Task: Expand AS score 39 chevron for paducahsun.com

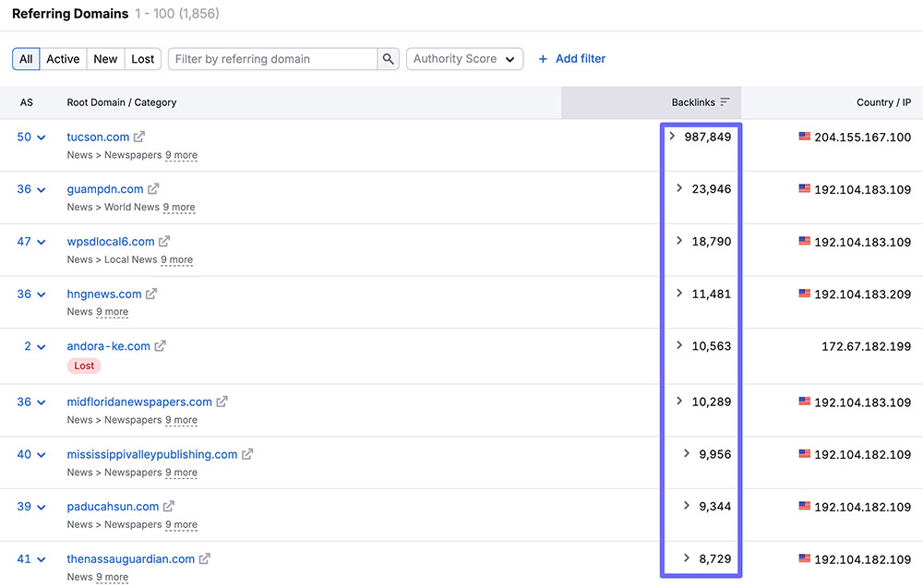Action: [x=42, y=508]
